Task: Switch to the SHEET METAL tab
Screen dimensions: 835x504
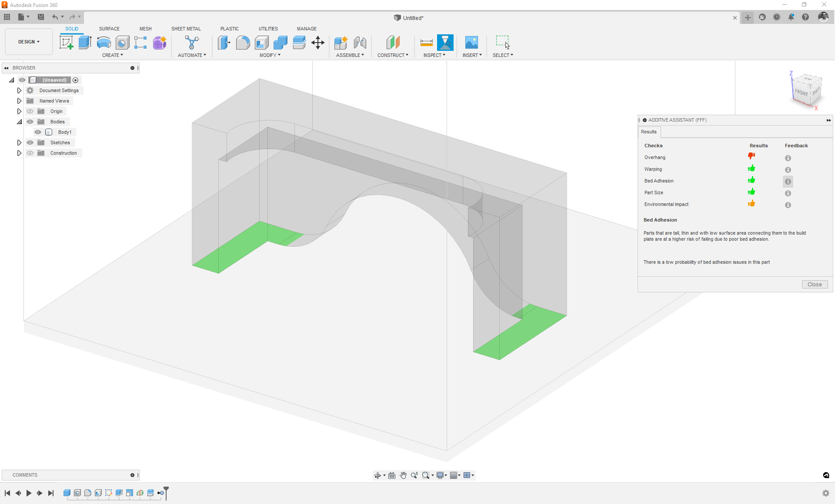Action: point(186,29)
